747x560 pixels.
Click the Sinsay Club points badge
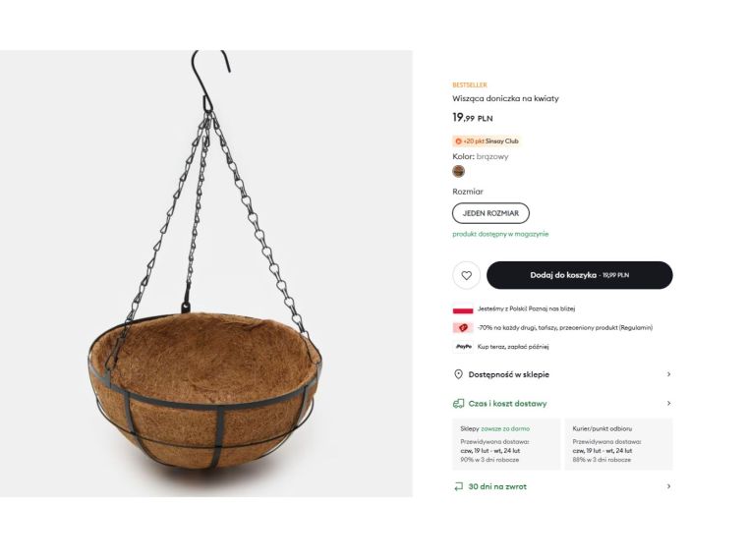pos(487,141)
